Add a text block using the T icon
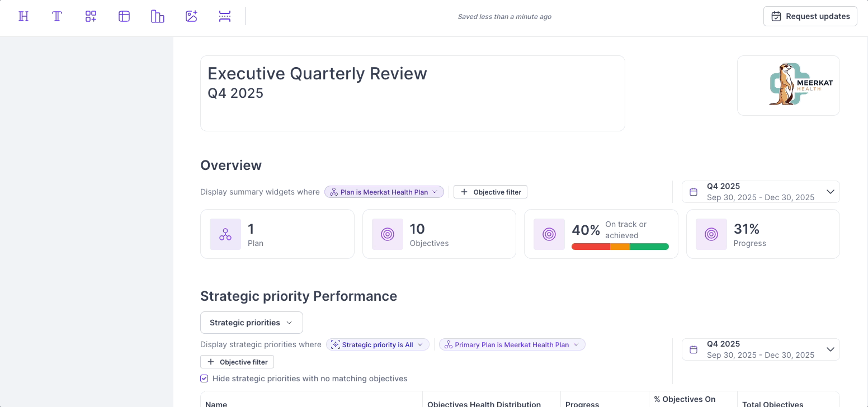Screen dimensions: 868x407 [56, 16]
